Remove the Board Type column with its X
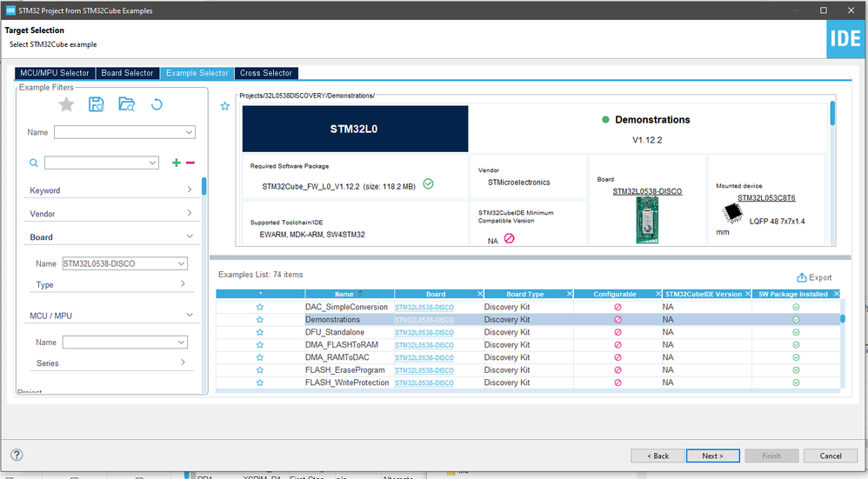The image size is (868, 479). pos(569,294)
